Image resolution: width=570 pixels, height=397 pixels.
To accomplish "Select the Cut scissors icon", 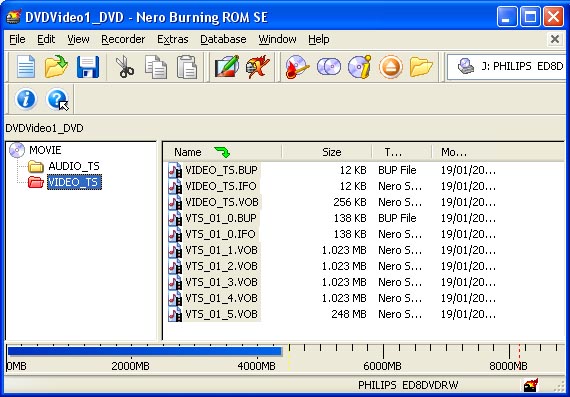I will tap(124, 67).
